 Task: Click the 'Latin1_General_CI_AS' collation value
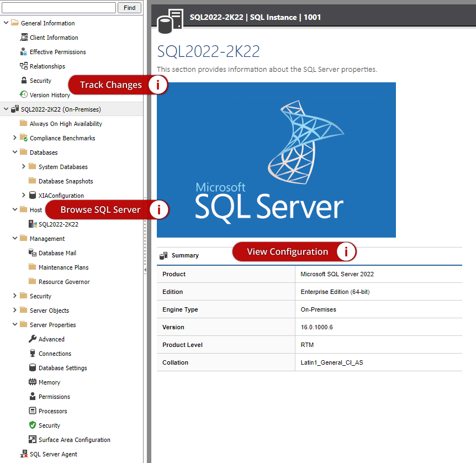click(x=332, y=362)
